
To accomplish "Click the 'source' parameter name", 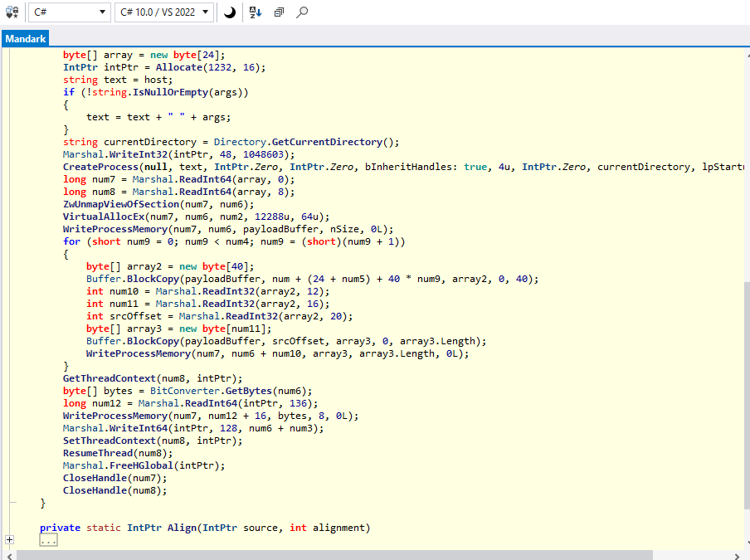I will pos(261,528).
